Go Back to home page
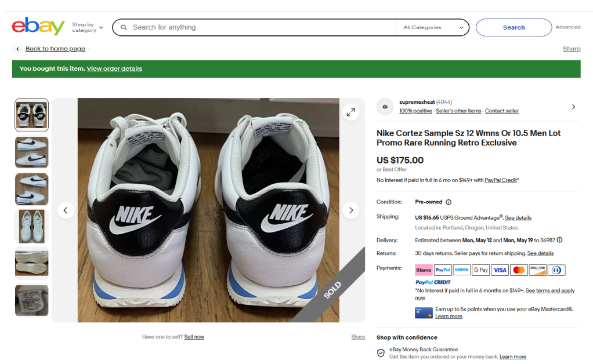The width and height of the screenshot is (593, 364). (55, 49)
